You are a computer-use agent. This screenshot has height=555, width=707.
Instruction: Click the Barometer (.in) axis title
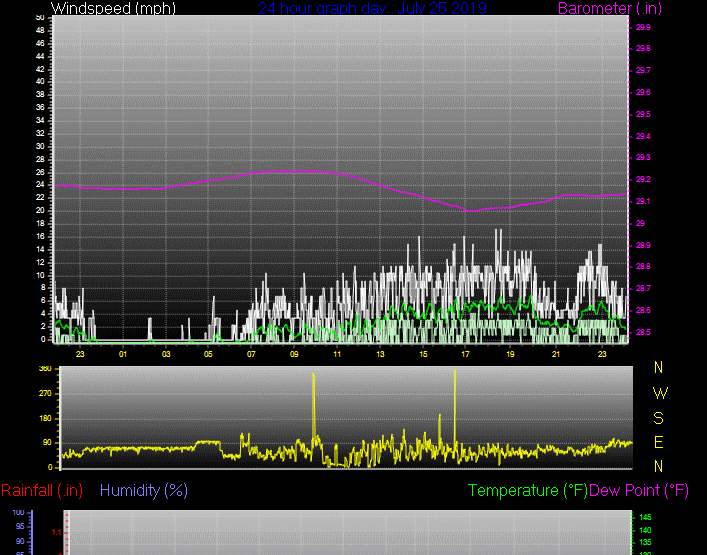coord(593,8)
